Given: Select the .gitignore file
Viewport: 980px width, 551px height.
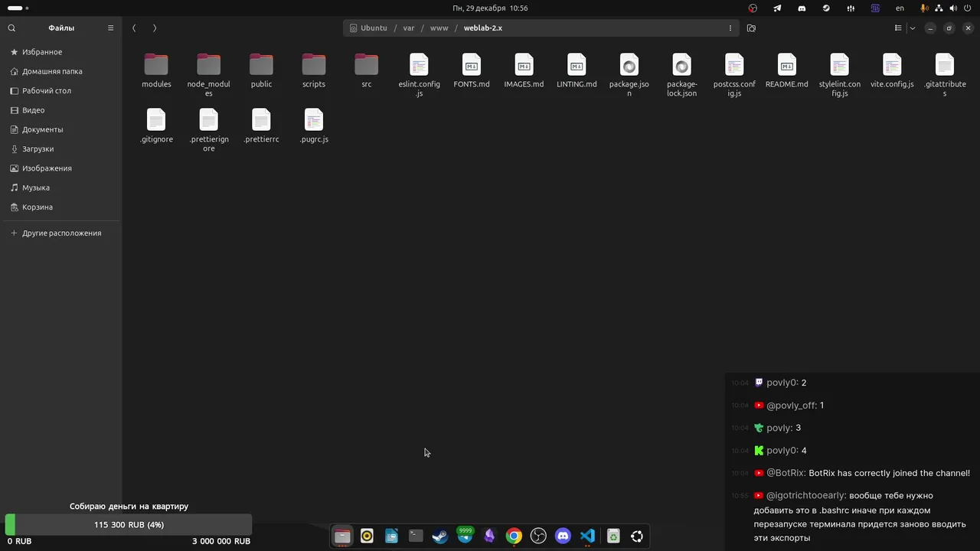Looking at the screenshot, I should pos(156,126).
